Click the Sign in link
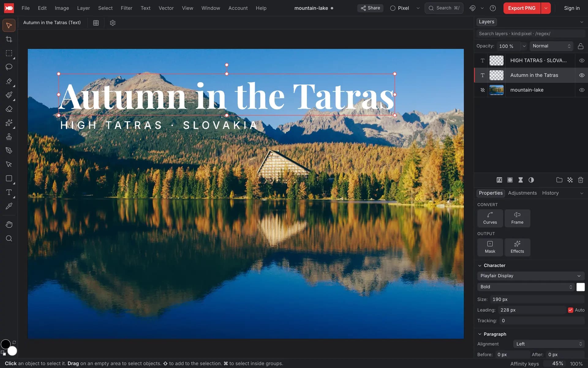This screenshot has width=588, height=368. pyautogui.click(x=572, y=8)
